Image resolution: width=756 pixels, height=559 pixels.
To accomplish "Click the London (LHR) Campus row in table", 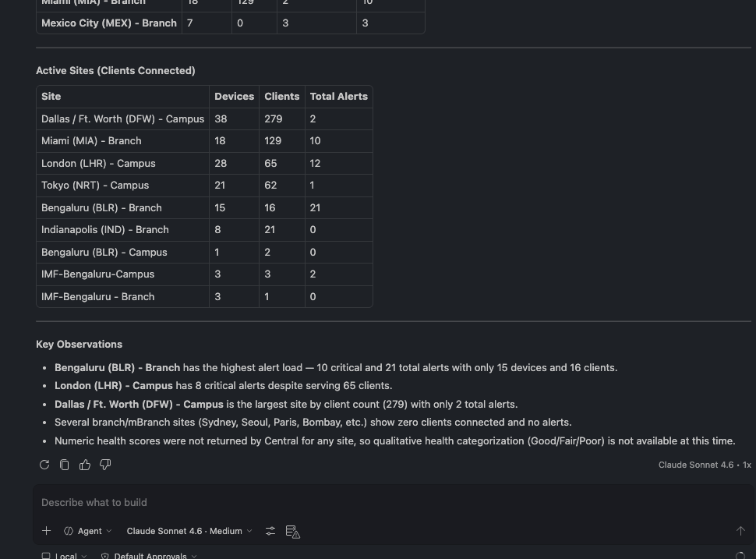I will click(98, 163).
